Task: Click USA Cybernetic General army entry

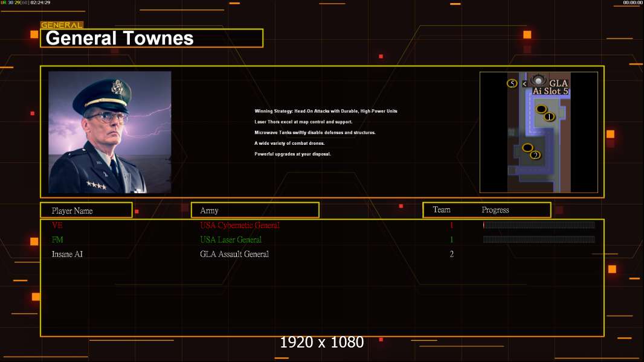Action: 240,225
